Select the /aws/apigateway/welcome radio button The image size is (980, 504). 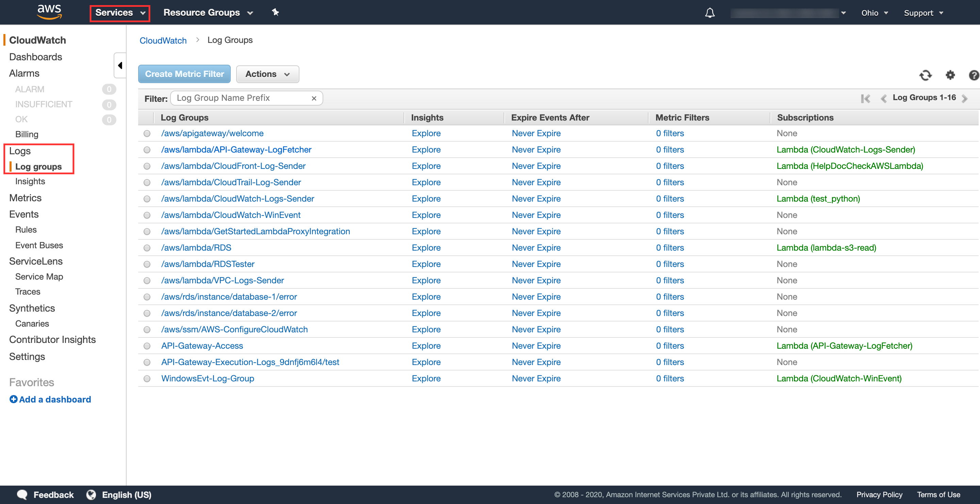(147, 133)
